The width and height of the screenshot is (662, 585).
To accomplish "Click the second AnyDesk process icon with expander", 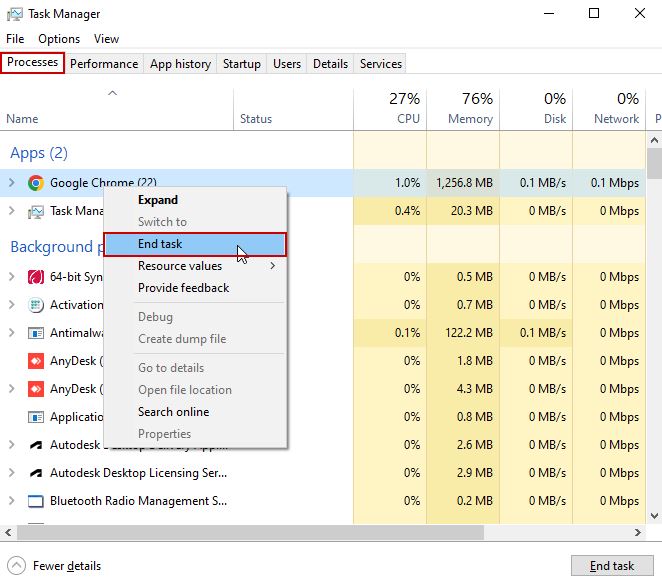I will pyautogui.click(x=36, y=389).
